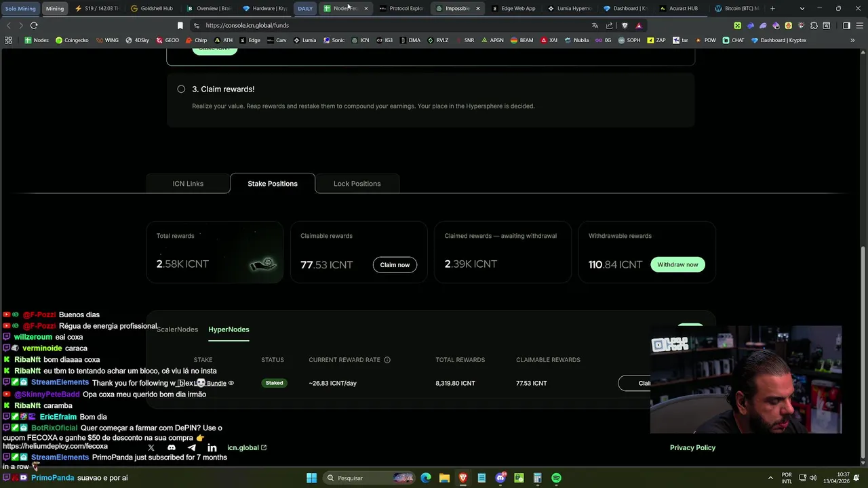Image resolution: width=868 pixels, height=488 pixels.
Task: Click the share icon in address bar
Action: coord(609,25)
